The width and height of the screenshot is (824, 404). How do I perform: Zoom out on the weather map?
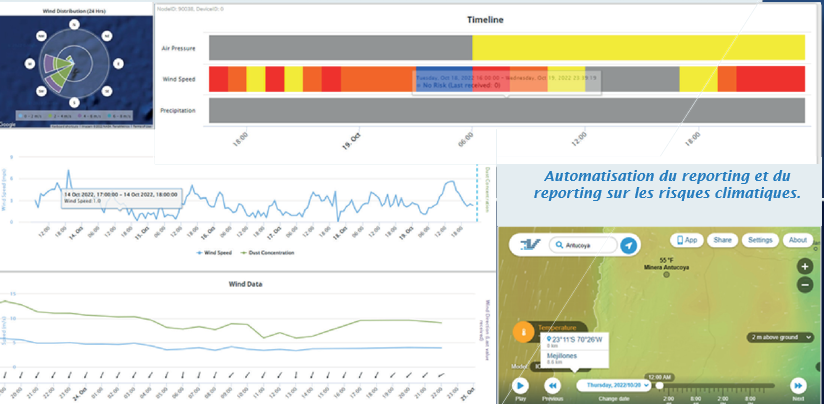tap(805, 285)
